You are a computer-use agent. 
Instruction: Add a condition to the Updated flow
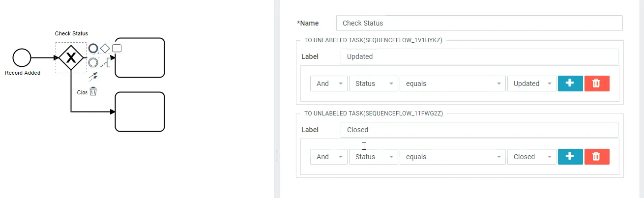click(570, 84)
